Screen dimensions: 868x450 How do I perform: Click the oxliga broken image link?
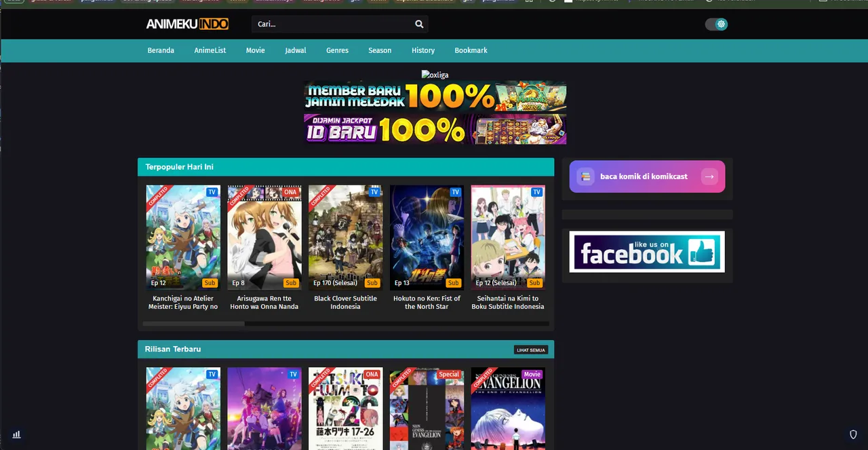point(435,75)
